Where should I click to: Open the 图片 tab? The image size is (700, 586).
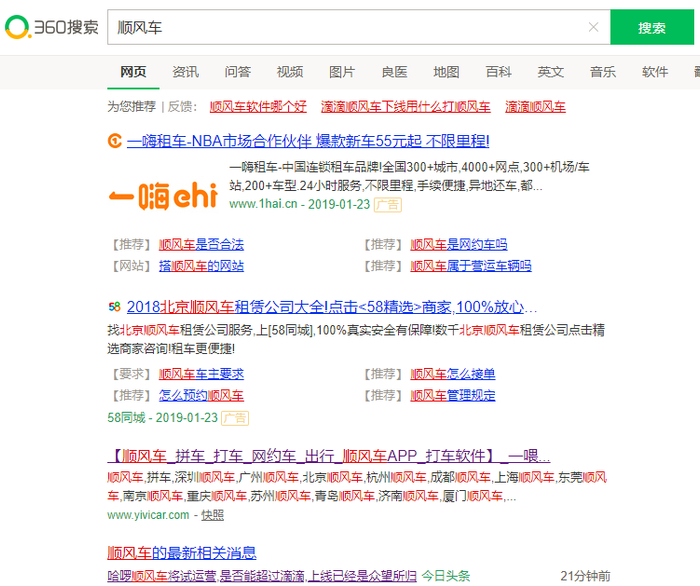pyautogui.click(x=342, y=72)
